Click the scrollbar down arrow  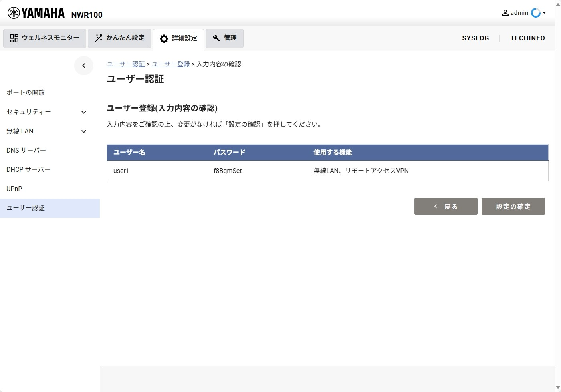(558, 388)
